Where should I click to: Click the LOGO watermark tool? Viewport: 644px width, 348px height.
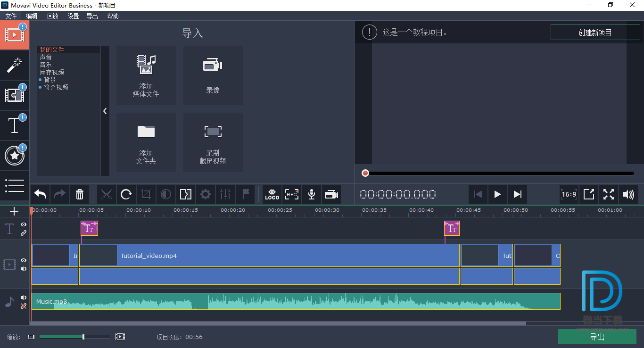[272, 194]
